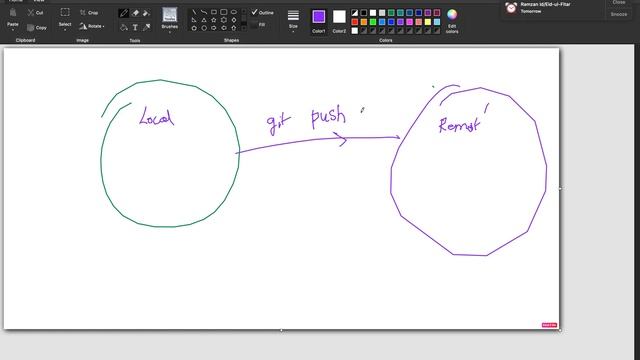Select the Color2 white swatch
The width and height of the screenshot is (640, 360).
point(339,17)
